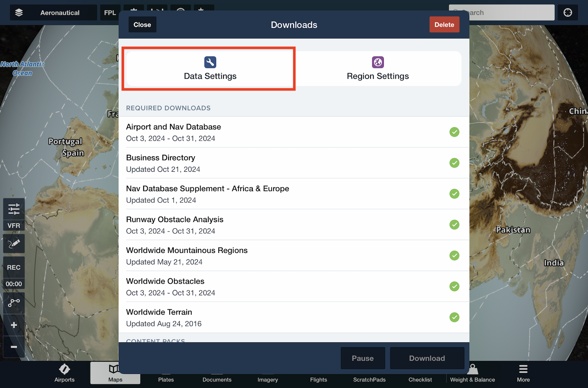
Task: Open the Weight & Balance tab
Action: coord(473,374)
